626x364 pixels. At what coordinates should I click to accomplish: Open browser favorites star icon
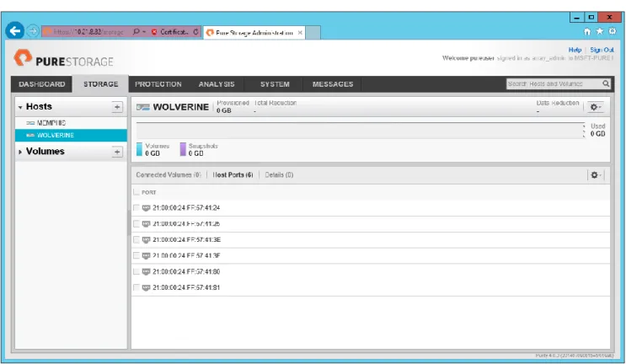600,31
